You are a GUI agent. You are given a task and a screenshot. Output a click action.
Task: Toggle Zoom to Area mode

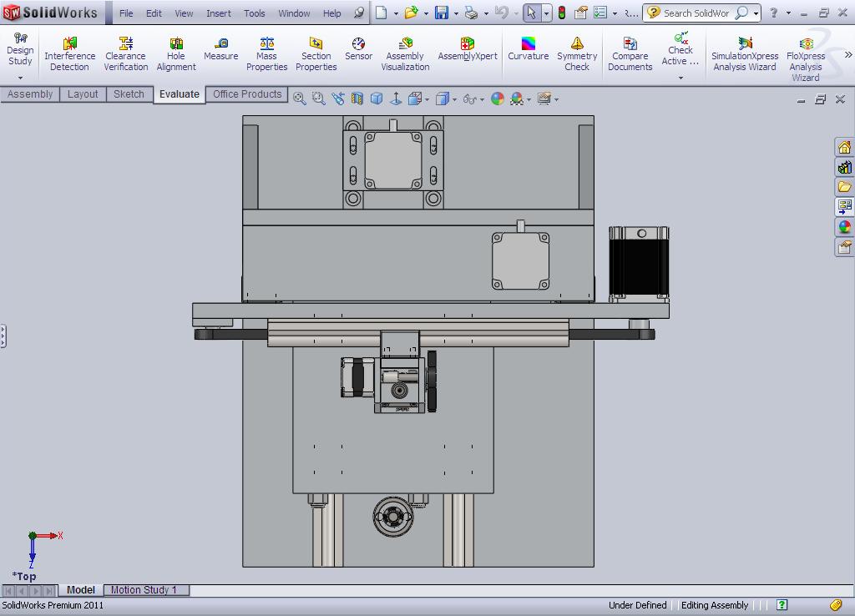coord(318,98)
